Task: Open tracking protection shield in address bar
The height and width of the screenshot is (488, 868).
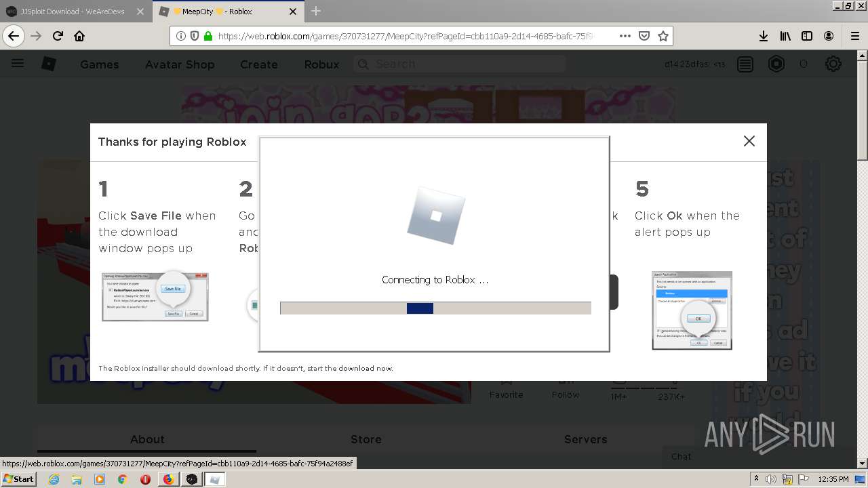Action: 195,36
